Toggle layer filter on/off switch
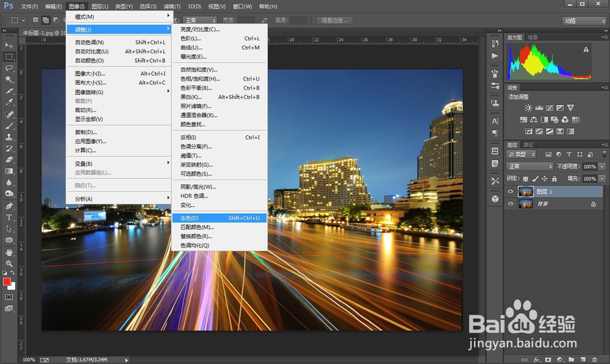This screenshot has height=364, width=610. [604, 154]
